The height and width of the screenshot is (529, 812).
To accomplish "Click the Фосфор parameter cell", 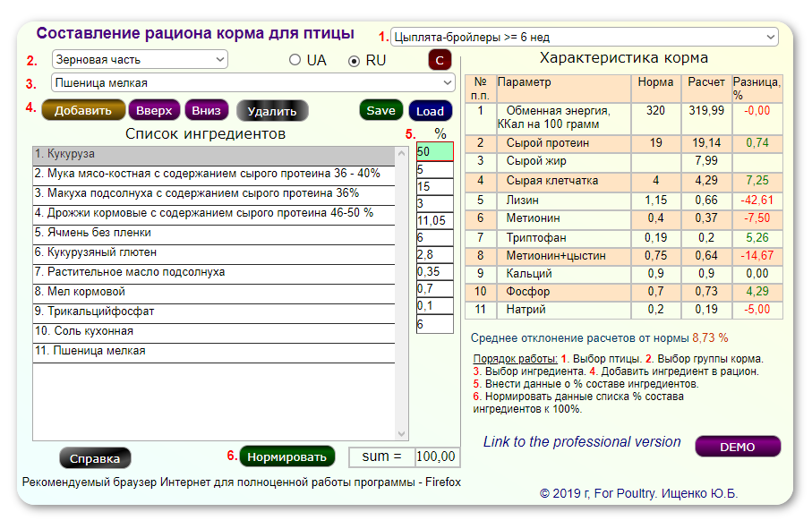I will (x=563, y=292).
